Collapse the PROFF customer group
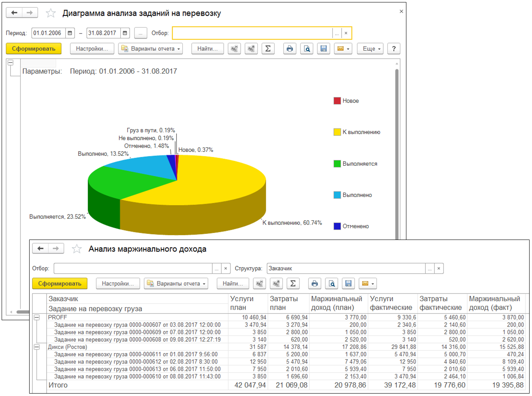Screen dimensions: 532x396 36,318
